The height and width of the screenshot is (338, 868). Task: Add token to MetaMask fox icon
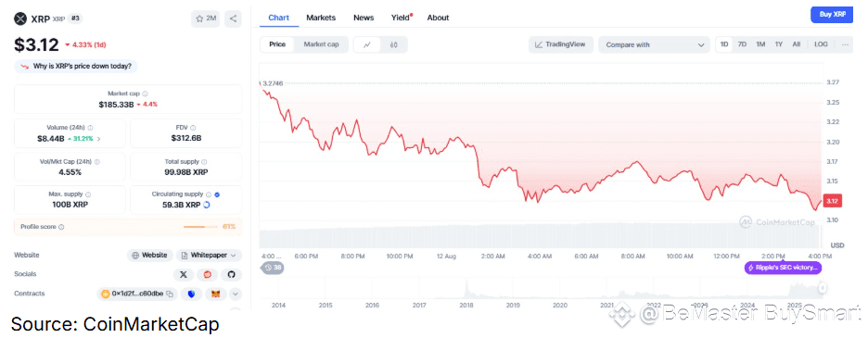[215, 294]
